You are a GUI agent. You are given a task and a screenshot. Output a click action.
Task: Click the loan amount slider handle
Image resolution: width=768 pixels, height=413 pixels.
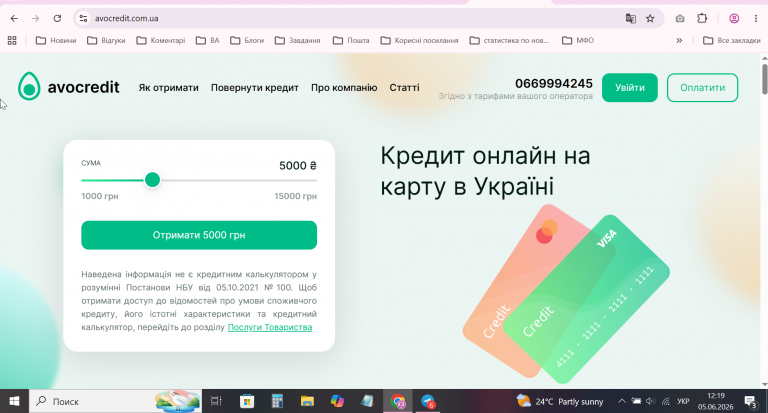[x=152, y=180]
